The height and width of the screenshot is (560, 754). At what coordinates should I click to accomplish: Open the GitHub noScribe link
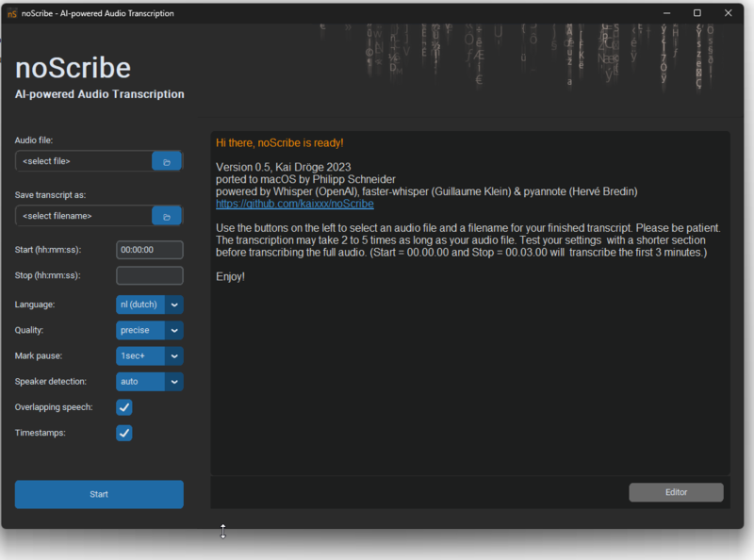294,204
